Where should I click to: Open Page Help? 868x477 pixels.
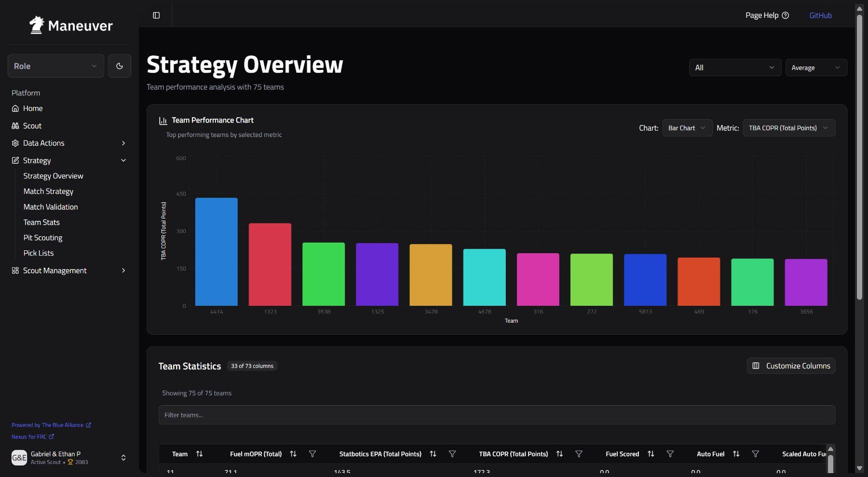coord(767,15)
